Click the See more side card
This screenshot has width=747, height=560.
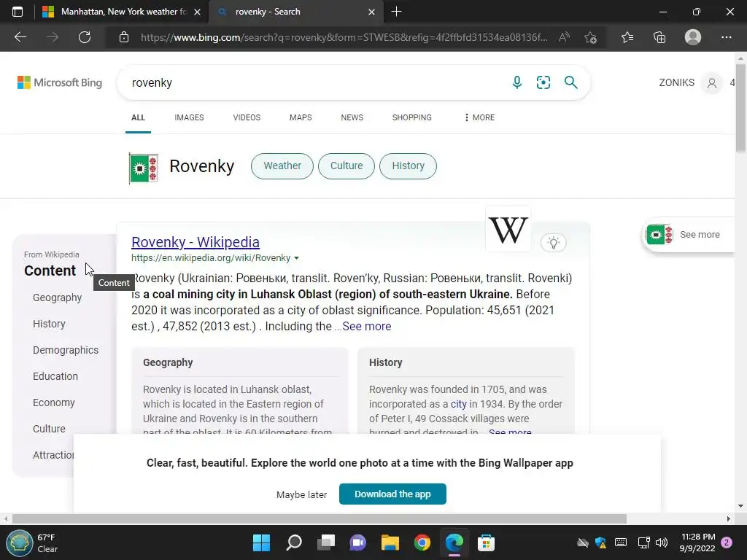689,234
